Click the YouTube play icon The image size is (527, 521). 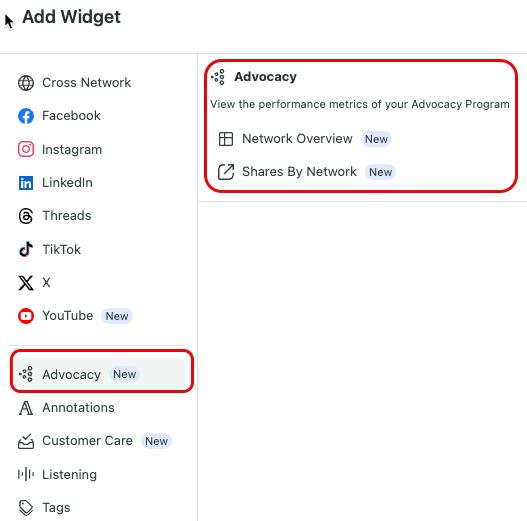[x=26, y=316]
